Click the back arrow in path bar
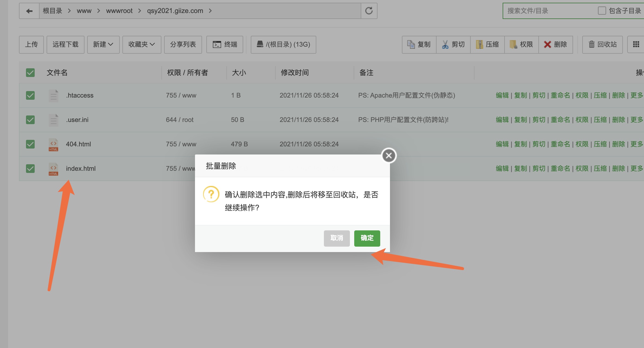 (29, 11)
